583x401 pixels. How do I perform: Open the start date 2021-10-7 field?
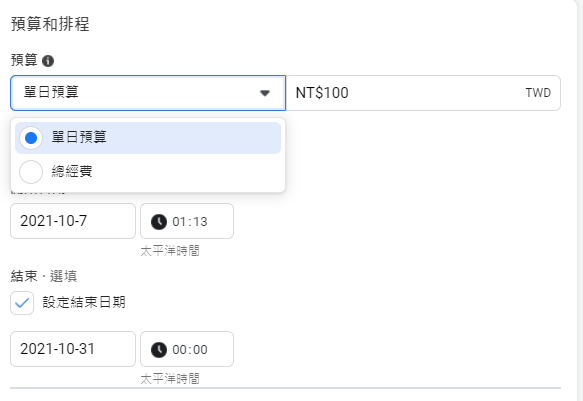point(73,221)
